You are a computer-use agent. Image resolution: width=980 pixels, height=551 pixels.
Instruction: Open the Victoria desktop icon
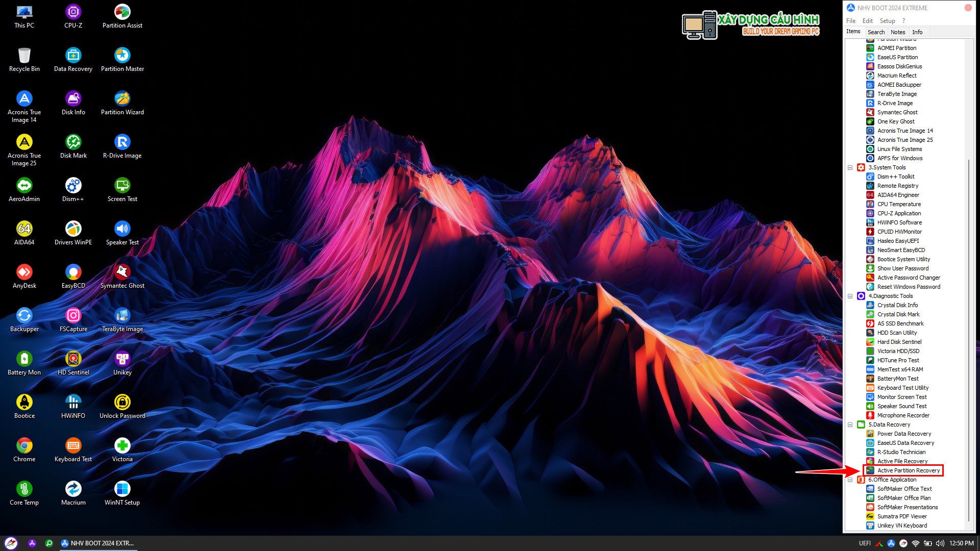122,450
